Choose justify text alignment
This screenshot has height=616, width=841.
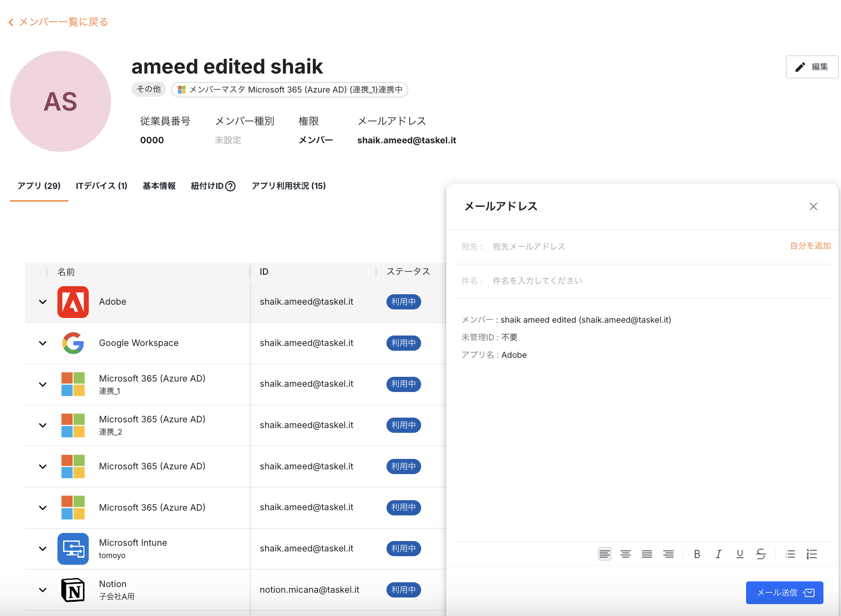(x=647, y=554)
